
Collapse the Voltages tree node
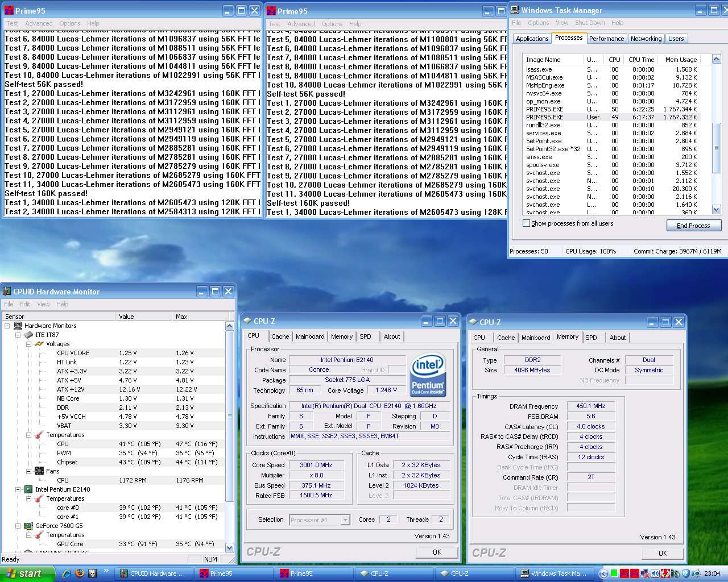point(28,344)
